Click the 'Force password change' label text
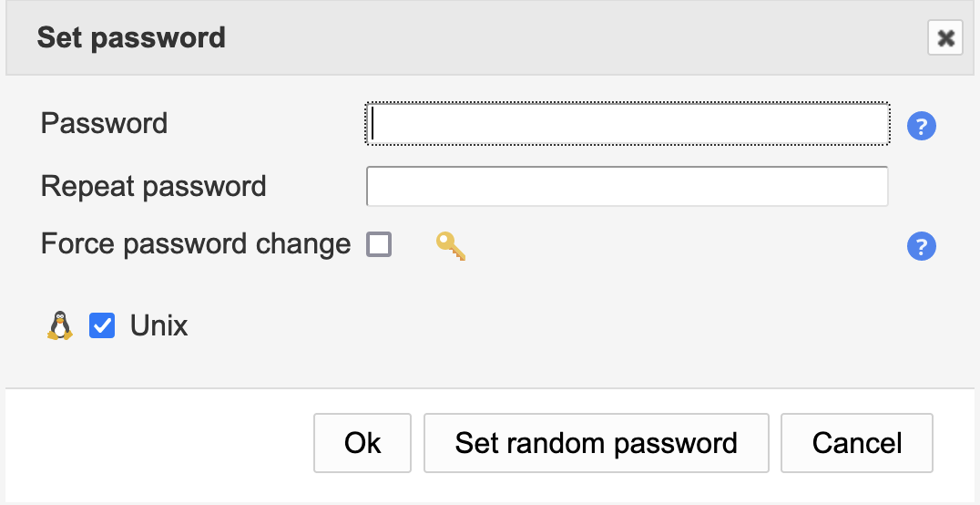 tap(195, 244)
